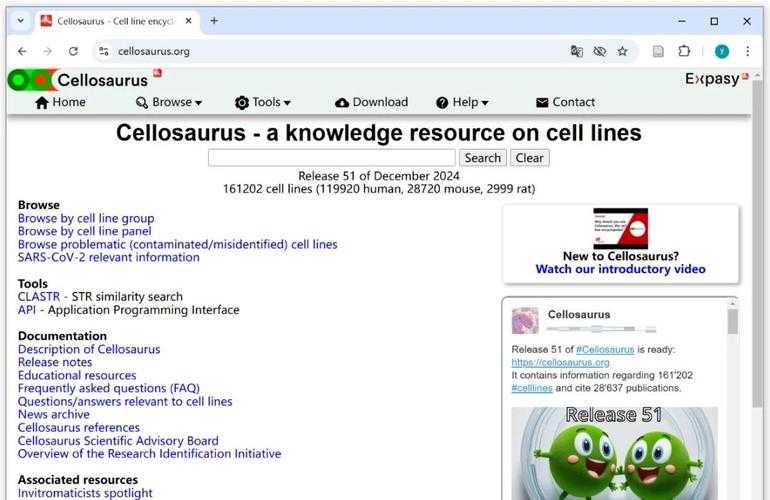Click the browser back arrow
This screenshot has height=500, width=770.
pos(22,51)
